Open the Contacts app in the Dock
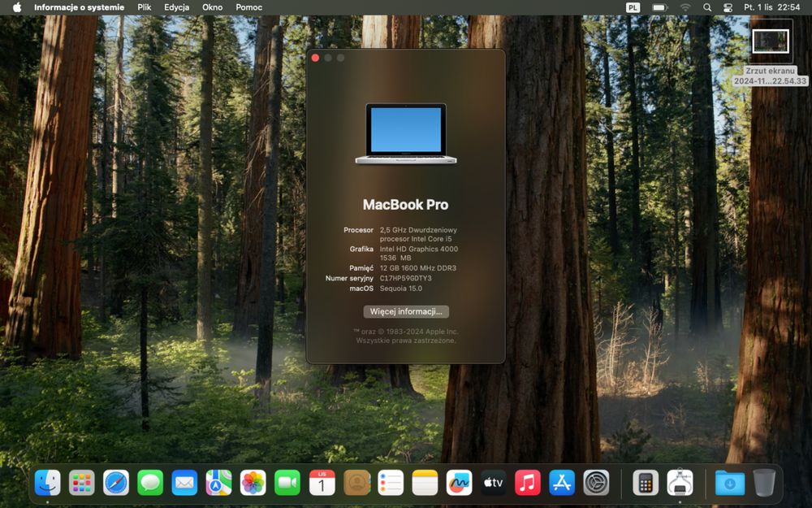This screenshot has height=508, width=812. tap(356, 483)
